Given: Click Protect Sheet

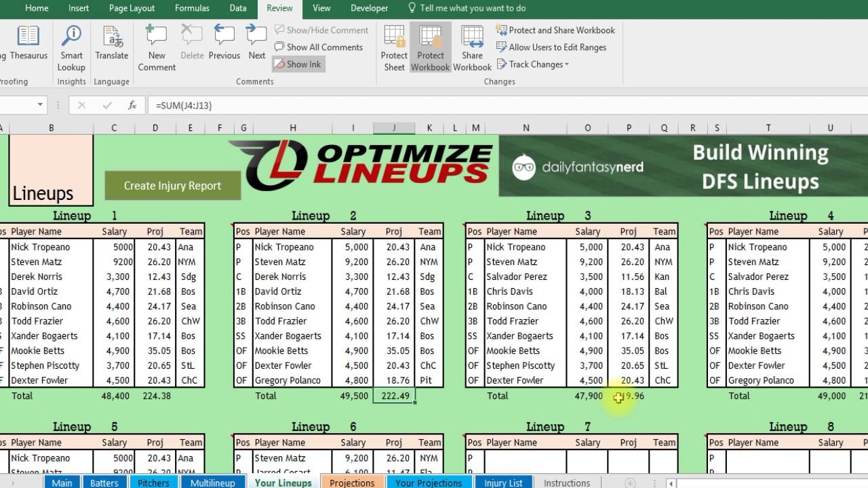Looking at the screenshot, I should point(393,46).
